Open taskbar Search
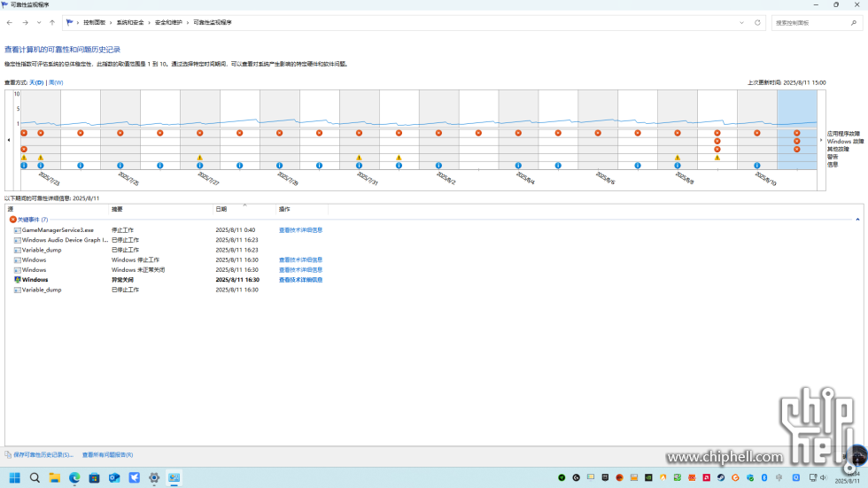868x488 pixels. pos(35,477)
